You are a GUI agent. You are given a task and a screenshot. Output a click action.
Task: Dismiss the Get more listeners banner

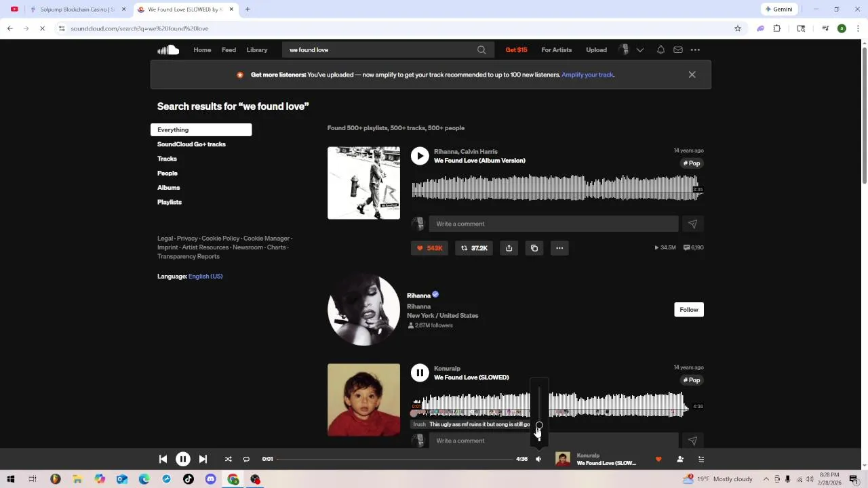pyautogui.click(x=692, y=75)
